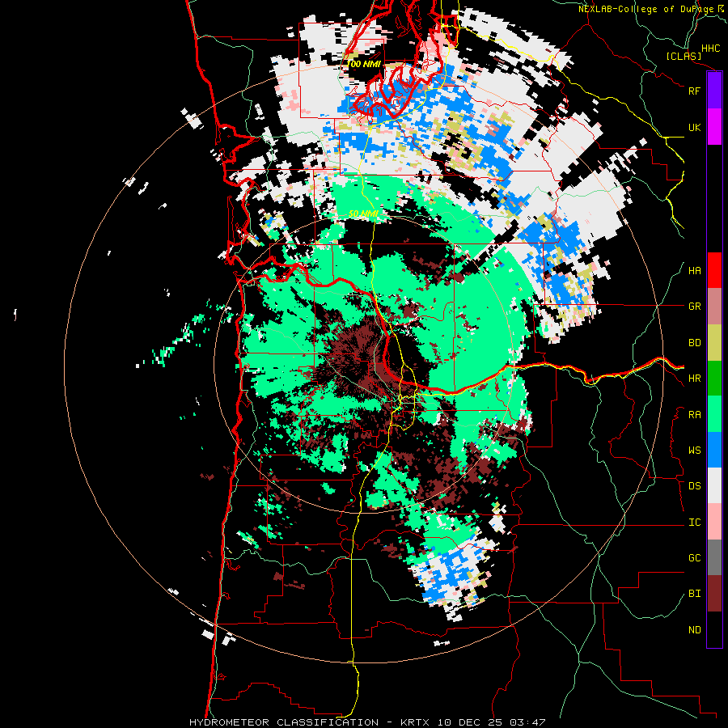This screenshot has width=728, height=728.
Task: Click the BI legend label
Action: [x=694, y=594]
